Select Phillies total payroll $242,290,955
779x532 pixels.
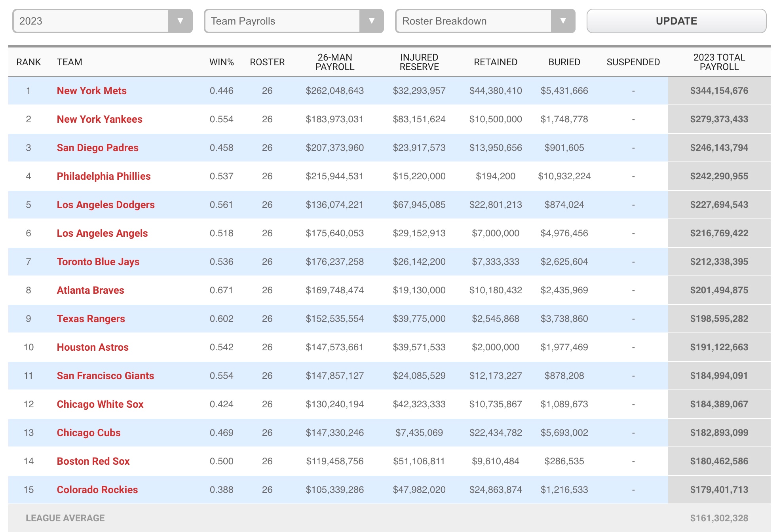point(719,176)
